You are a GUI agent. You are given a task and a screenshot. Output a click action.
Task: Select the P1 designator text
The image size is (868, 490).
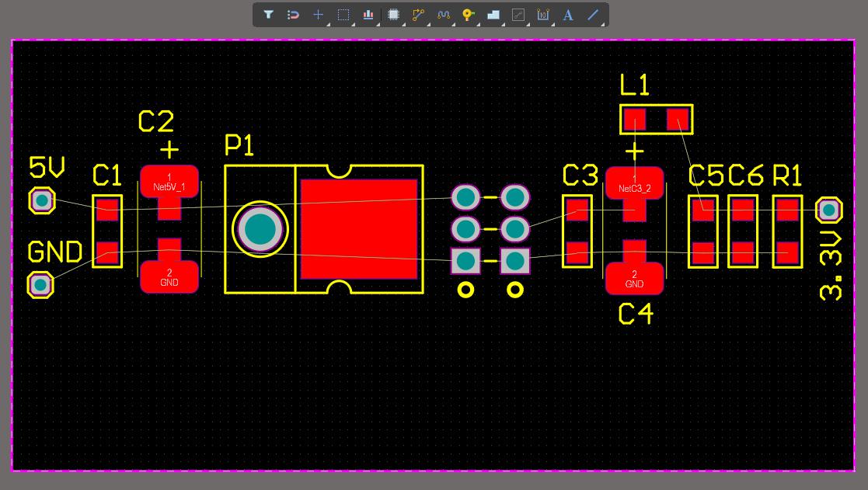pyautogui.click(x=239, y=145)
